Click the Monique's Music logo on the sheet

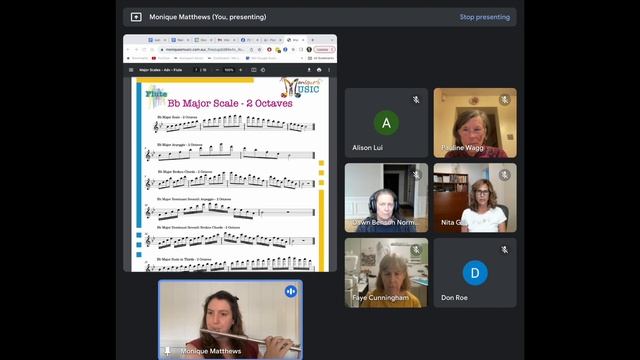[x=301, y=87]
